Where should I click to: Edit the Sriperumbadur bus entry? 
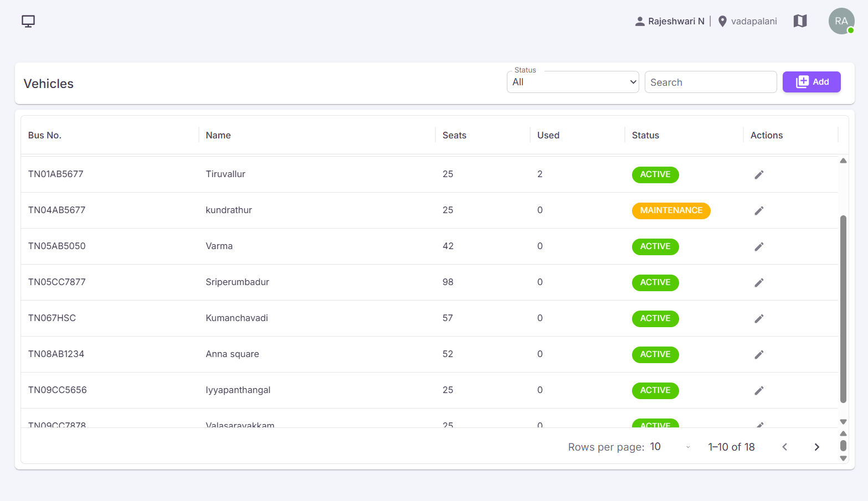tap(759, 282)
